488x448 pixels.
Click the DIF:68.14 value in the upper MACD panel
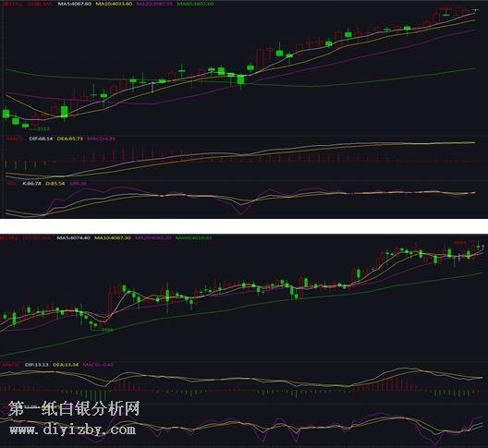pyautogui.click(x=41, y=139)
